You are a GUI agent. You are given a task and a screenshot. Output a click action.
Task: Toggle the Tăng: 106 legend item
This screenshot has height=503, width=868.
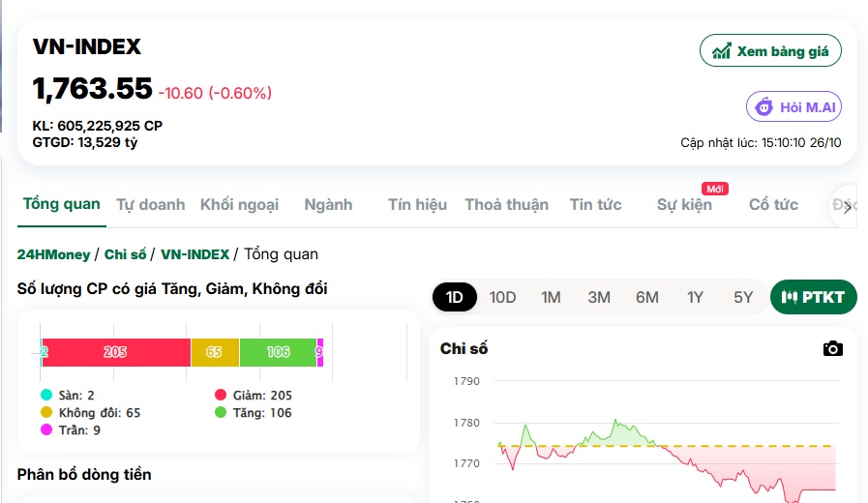point(254,413)
